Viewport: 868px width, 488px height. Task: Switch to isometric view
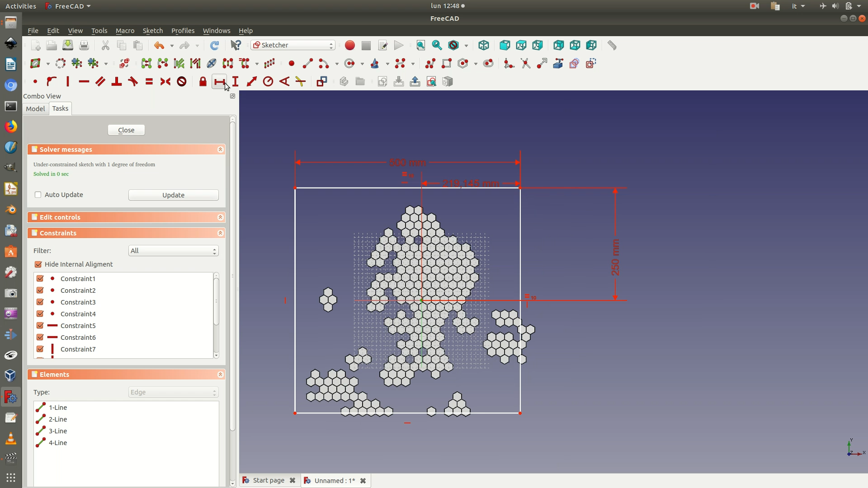(484, 46)
